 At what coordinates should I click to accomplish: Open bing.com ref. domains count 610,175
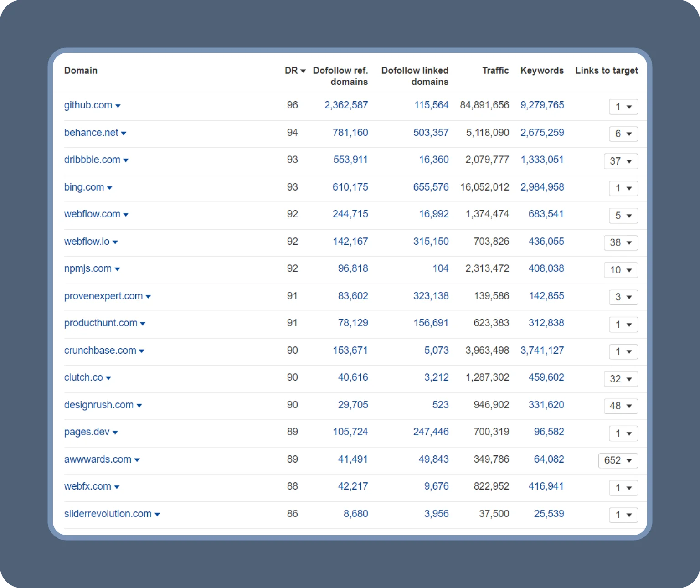point(350,187)
